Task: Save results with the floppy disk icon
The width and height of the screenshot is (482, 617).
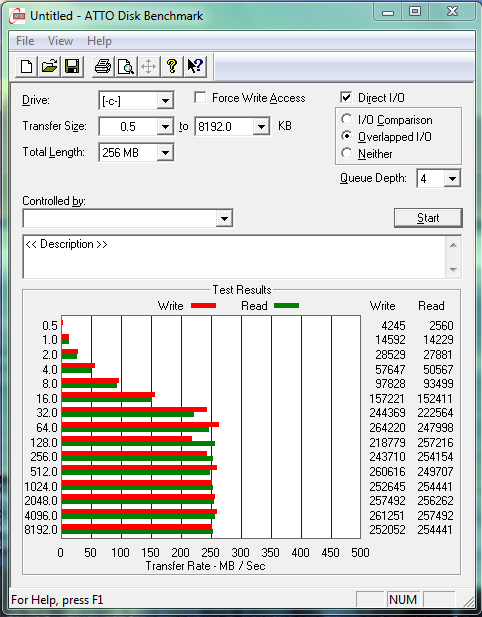Action: [x=72, y=66]
